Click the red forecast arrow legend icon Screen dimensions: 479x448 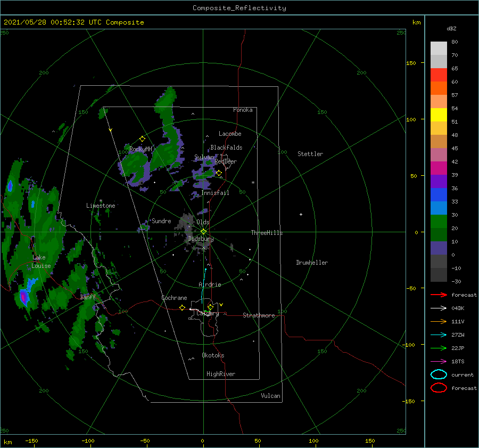coord(439,295)
